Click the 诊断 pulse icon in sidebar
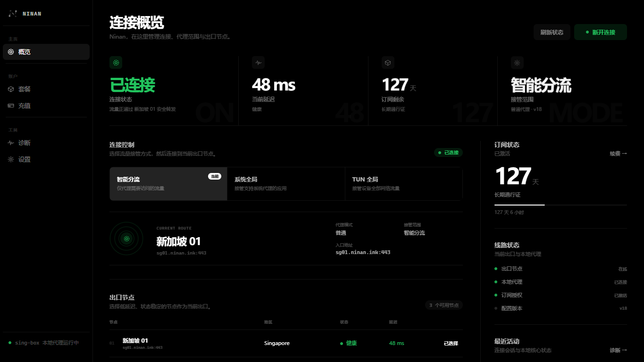Viewport: 644px width, 362px height. click(x=11, y=143)
